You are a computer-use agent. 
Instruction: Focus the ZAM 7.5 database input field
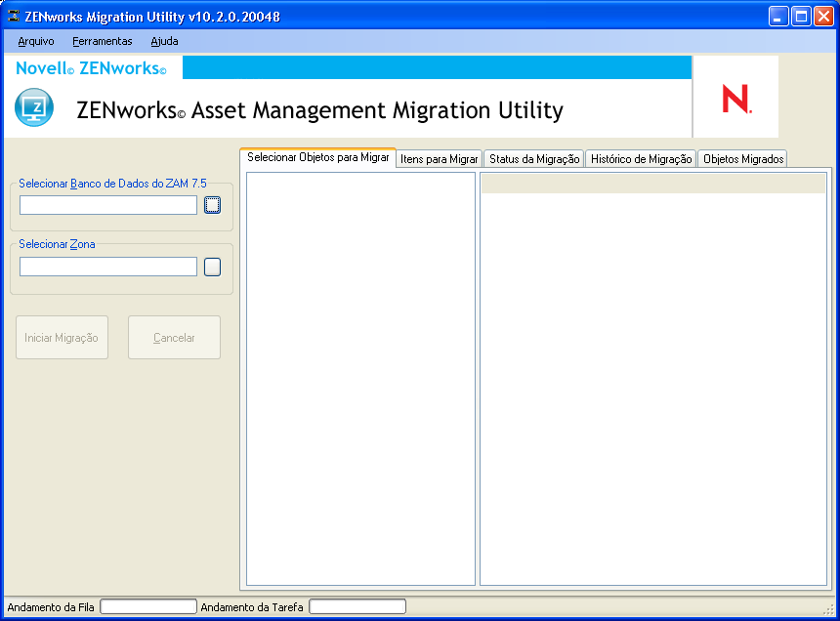(x=108, y=205)
